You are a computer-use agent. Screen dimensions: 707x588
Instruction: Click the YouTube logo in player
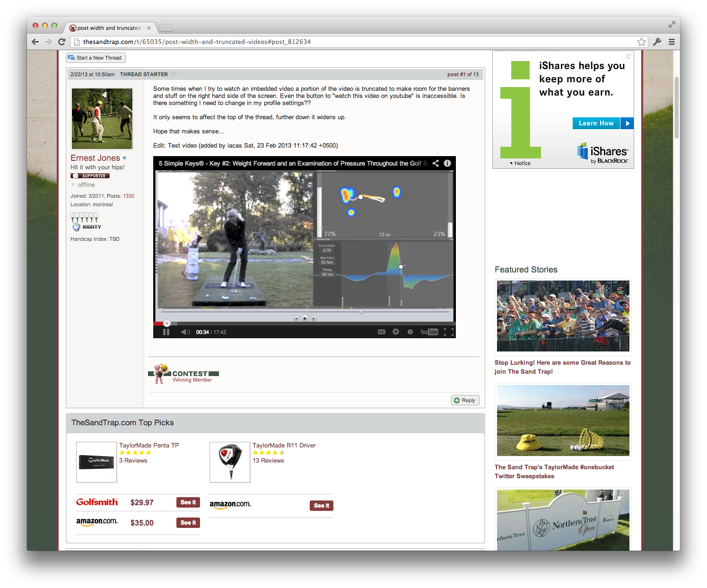coord(429,332)
